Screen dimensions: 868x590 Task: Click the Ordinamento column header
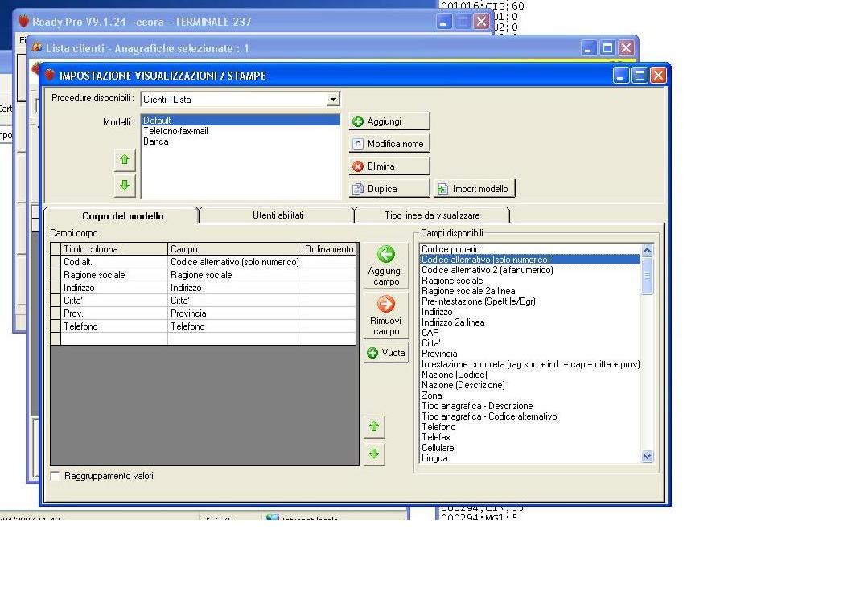pyautogui.click(x=329, y=249)
